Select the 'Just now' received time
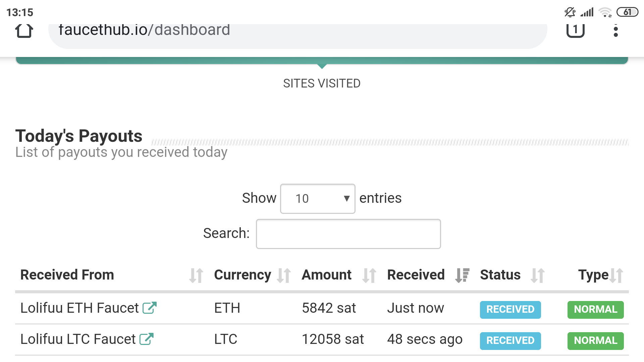The image size is (644, 362). click(x=416, y=308)
